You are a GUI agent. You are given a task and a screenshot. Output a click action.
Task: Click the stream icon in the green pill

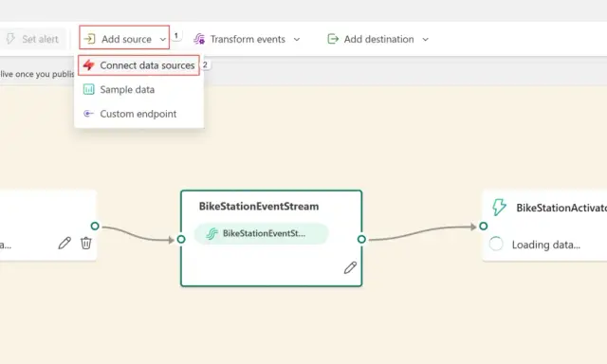coord(212,233)
